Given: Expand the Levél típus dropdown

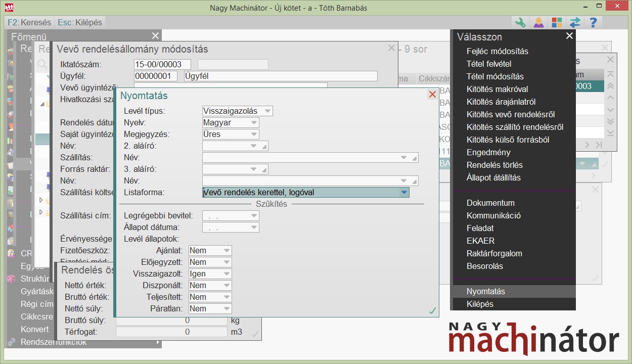Looking at the screenshot, I should [x=237, y=111].
